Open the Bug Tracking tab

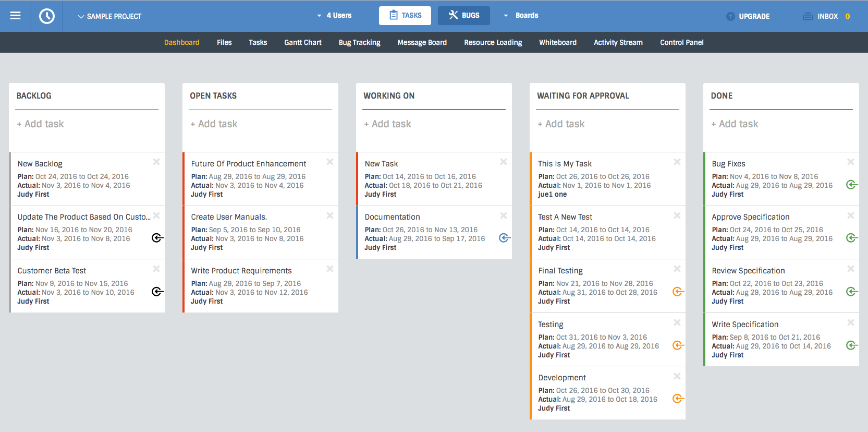click(360, 43)
